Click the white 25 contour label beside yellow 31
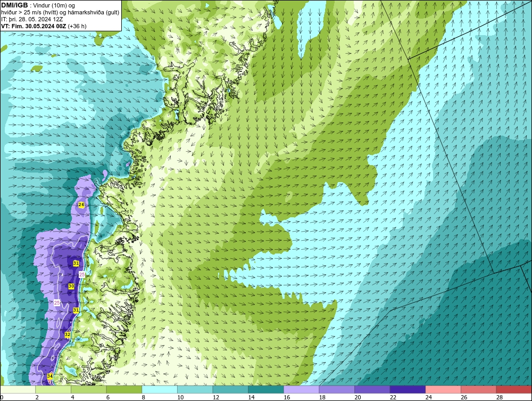532x401 pixels. 82,274
